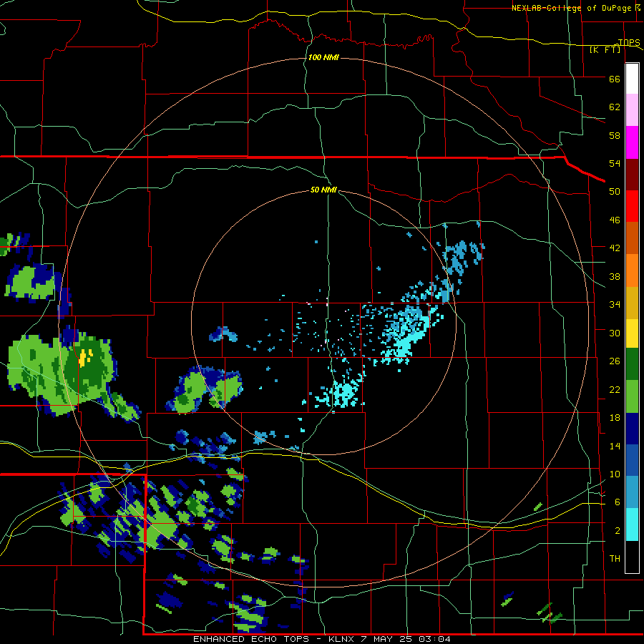Select the light pink legend color band
Viewport: 644px width, 644px height.
pos(632,110)
